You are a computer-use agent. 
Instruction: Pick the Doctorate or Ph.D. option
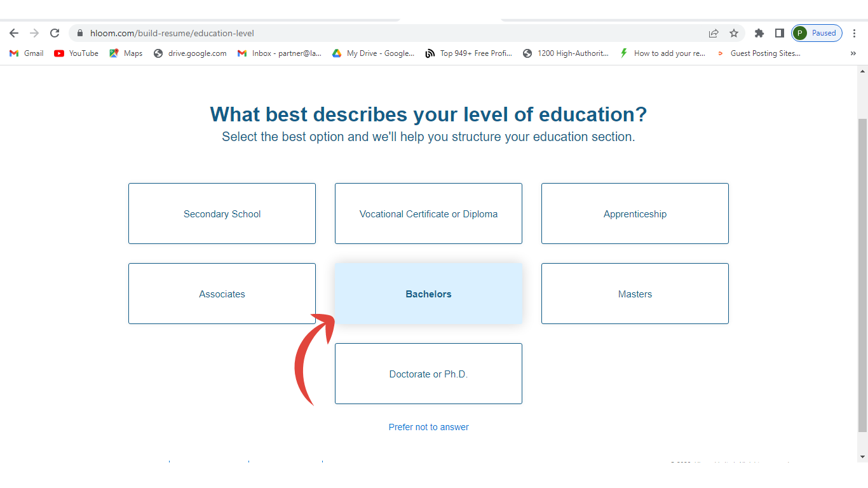point(428,374)
